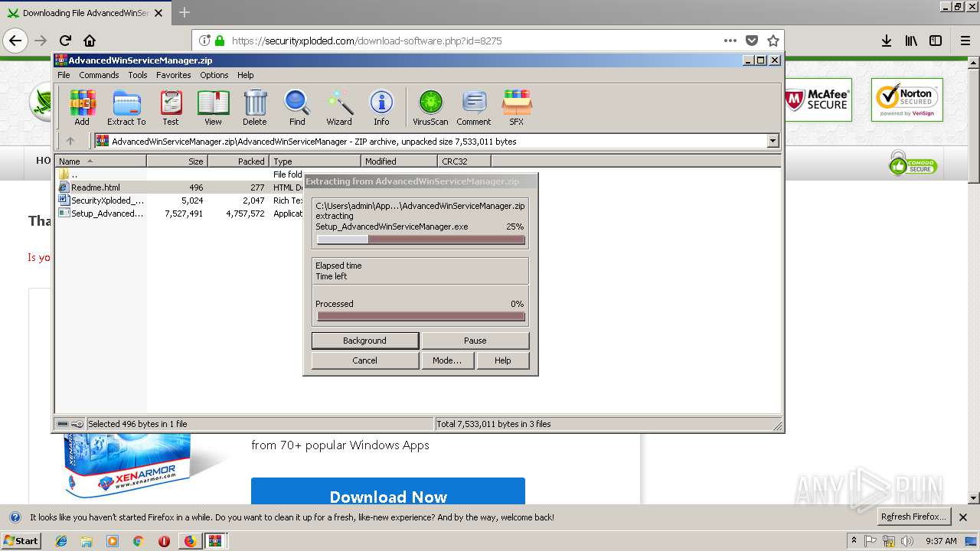
Task: Click the taskbar volume speaker icon
Action: coord(908,541)
